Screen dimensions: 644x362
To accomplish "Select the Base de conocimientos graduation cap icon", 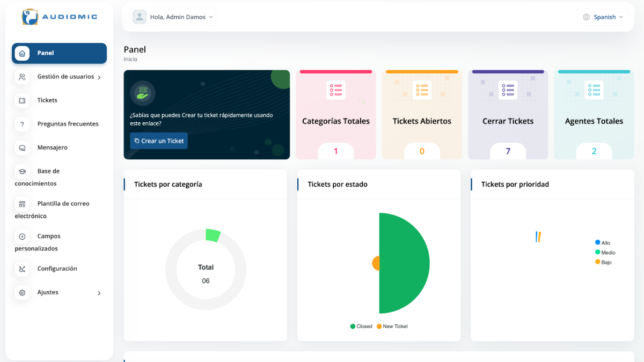I will pos(22,172).
